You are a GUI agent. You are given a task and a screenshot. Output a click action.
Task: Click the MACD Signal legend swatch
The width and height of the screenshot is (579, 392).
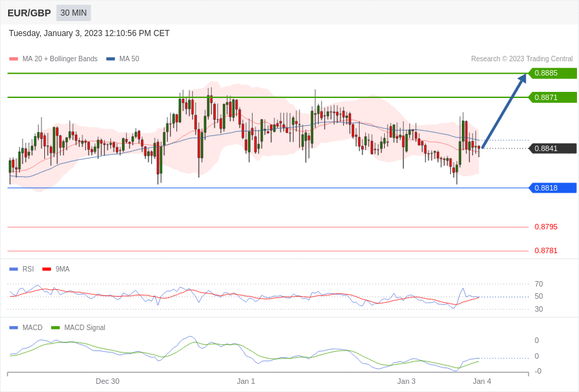55,327
